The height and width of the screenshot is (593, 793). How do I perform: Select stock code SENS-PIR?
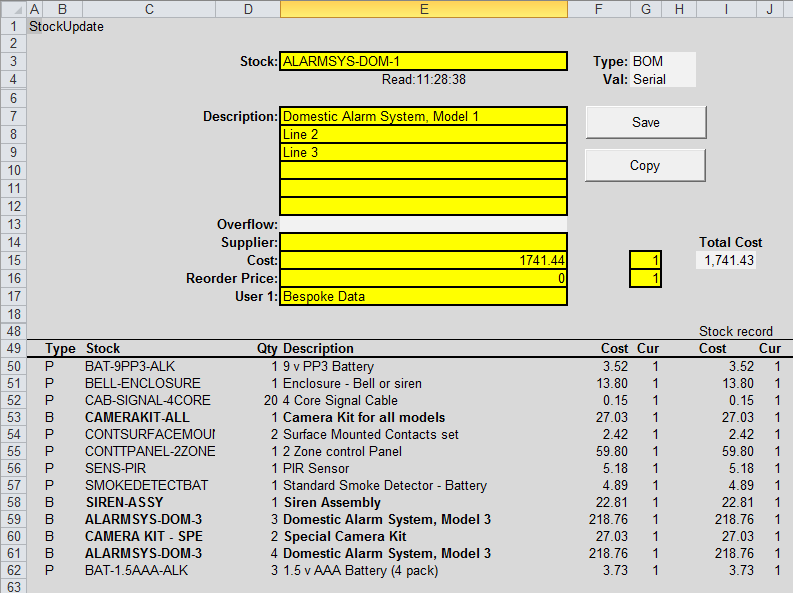pyautogui.click(x=115, y=468)
